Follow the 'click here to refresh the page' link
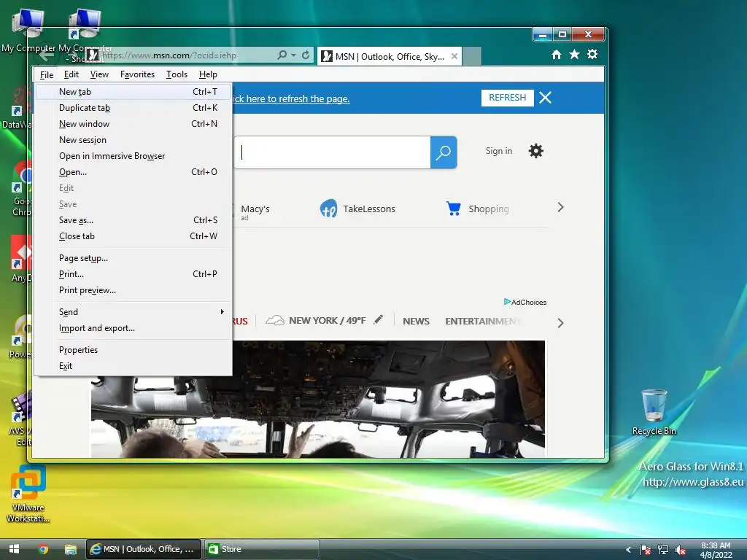 (291, 98)
